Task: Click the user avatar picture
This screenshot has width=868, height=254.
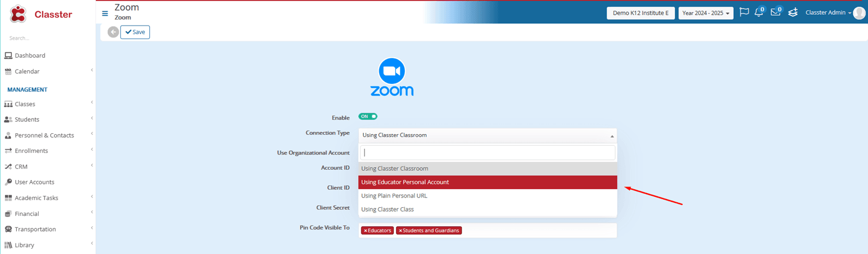Action: click(x=859, y=13)
